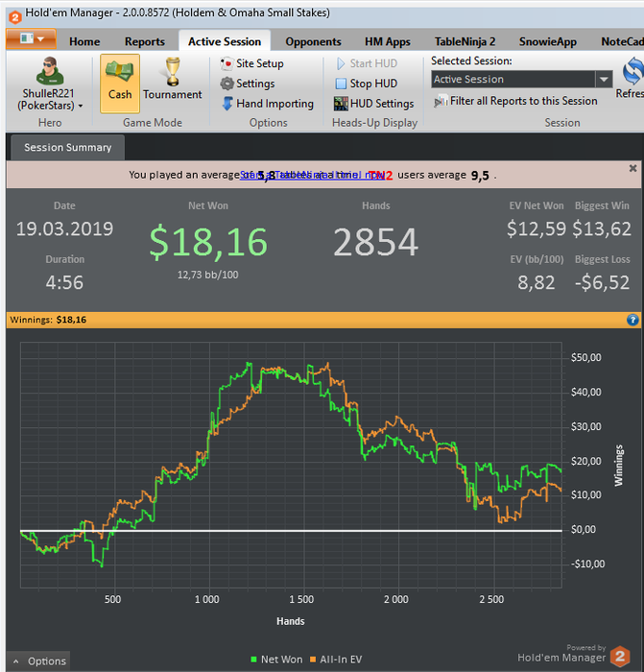Open the Reports ribbon tab
The height and width of the screenshot is (672, 644).
tap(144, 41)
